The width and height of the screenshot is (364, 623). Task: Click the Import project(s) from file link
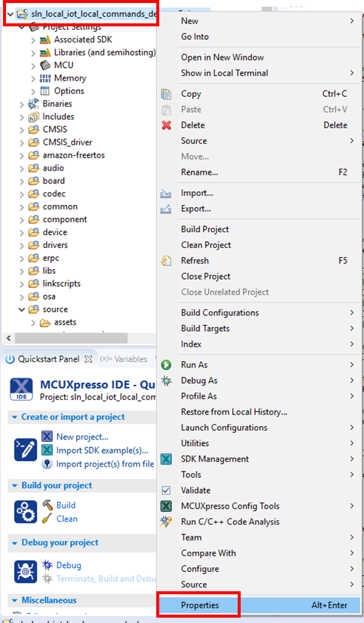pos(105,464)
